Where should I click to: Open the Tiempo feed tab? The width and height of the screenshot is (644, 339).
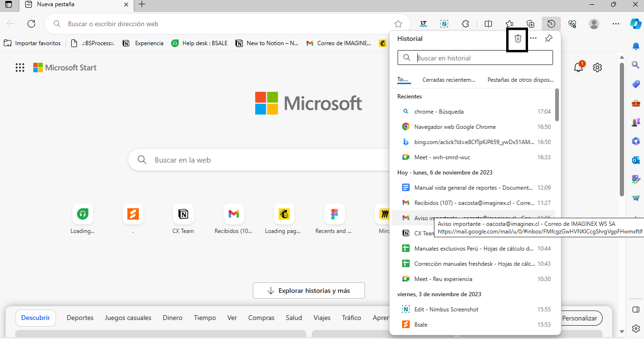(205, 318)
